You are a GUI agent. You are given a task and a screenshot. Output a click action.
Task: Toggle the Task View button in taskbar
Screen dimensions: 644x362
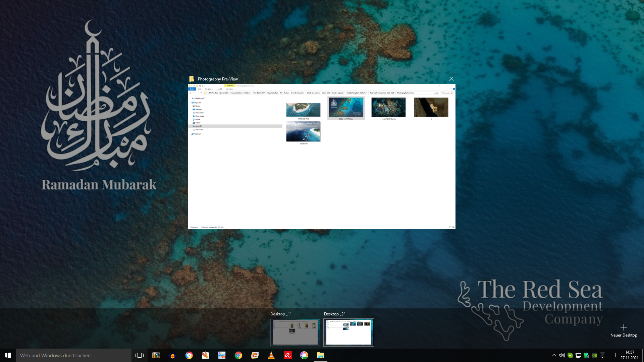click(140, 355)
